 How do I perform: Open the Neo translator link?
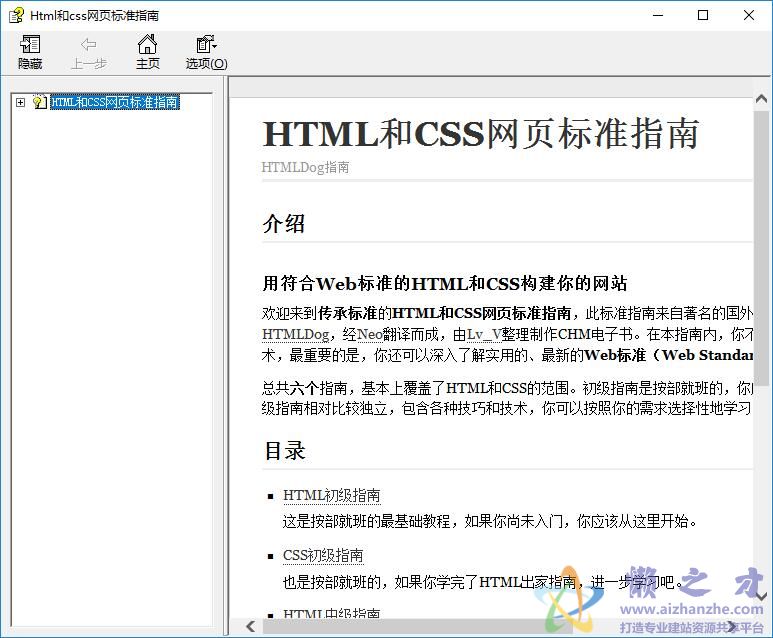tap(370, 334)
